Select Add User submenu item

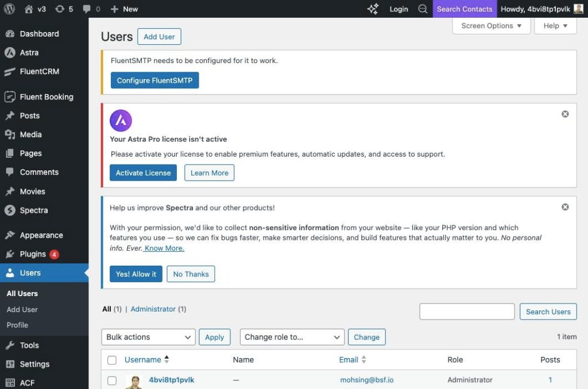[x=22, y=310]
